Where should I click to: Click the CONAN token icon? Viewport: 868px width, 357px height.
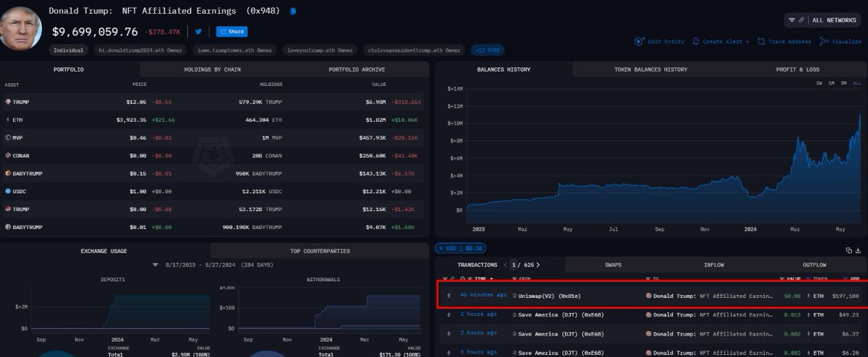[x=7, y=155]
